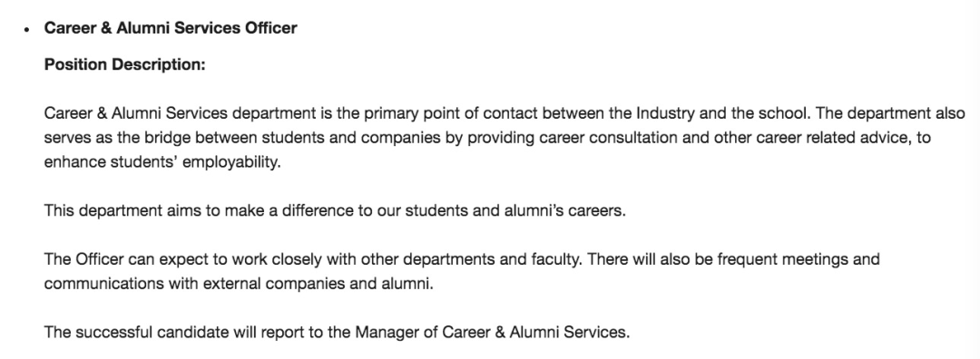Click the word employability

[x=231, y=162]
